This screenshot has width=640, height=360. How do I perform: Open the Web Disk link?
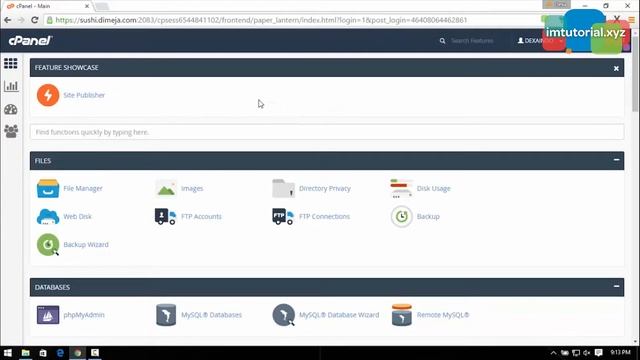coord(78,217)
